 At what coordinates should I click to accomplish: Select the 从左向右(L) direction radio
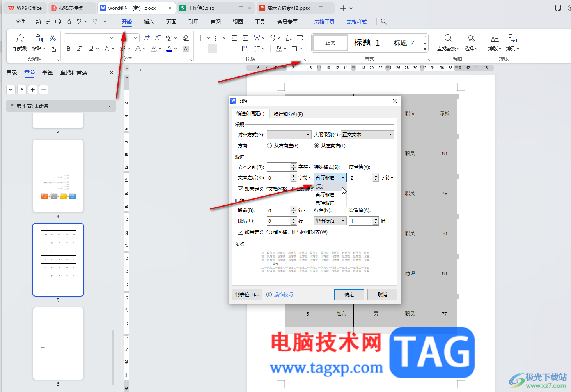316,146
